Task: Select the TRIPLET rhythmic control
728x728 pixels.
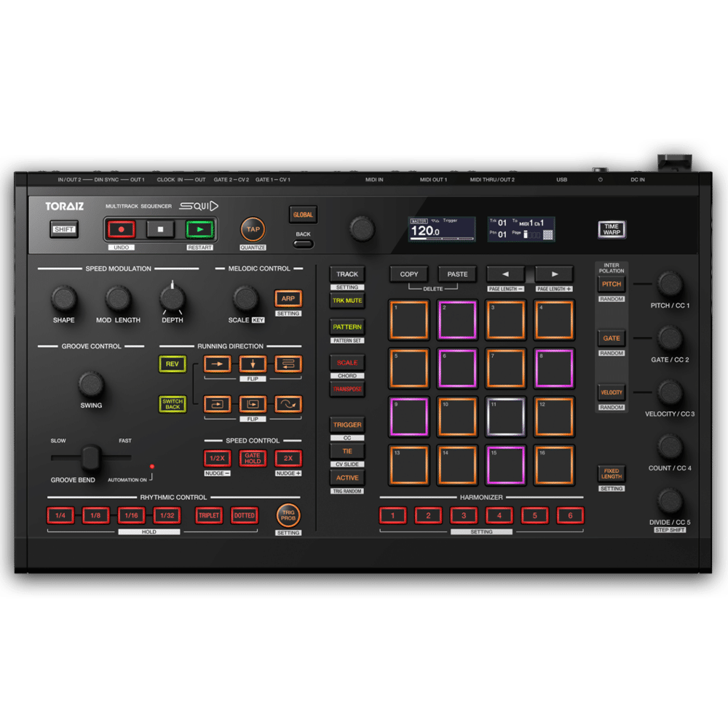Action: click(208, 516)
